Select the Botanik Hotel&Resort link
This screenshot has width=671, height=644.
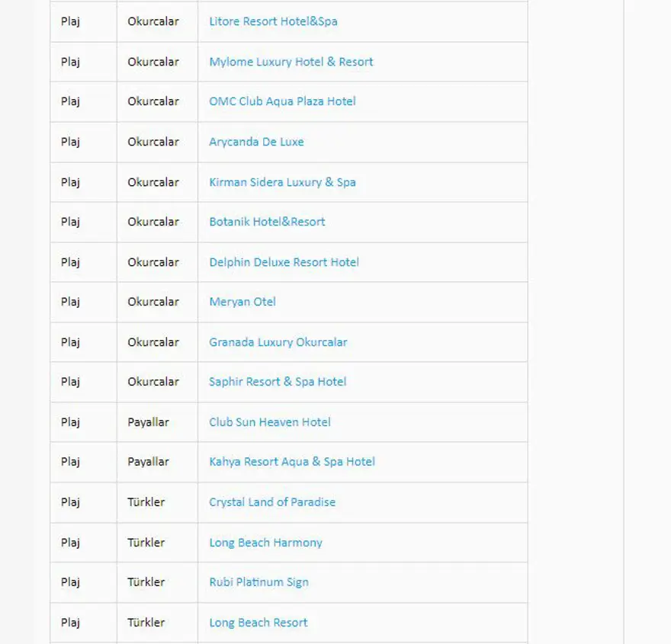267,222
